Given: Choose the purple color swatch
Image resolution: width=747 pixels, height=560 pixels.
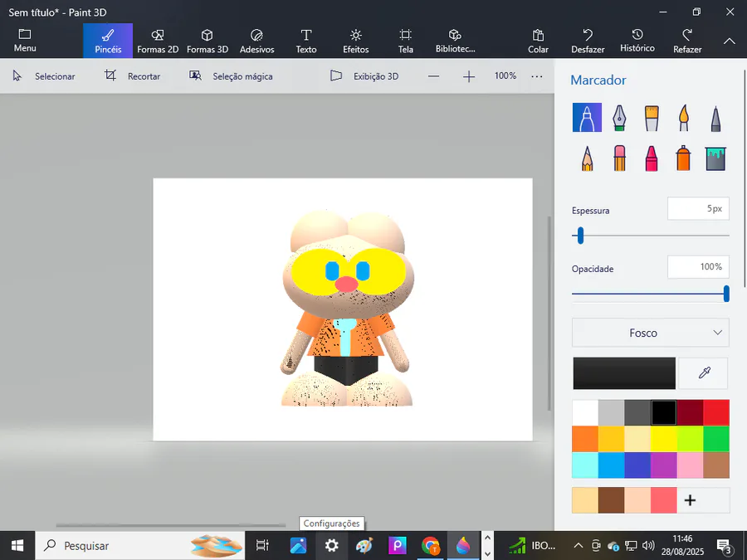Looking at the screenshot, I should (x=664, y=465).
